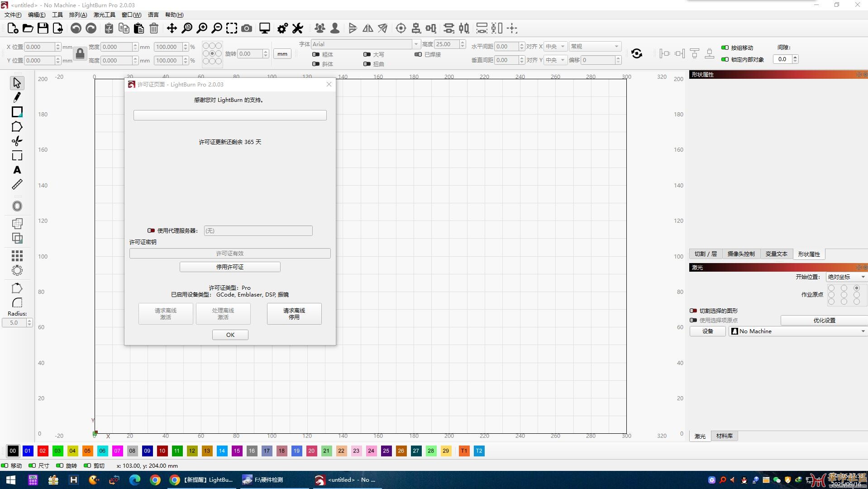Toggle the Italic (斜体) switch
This screenshot has width=868, height=489.
(x=316, y=64)
